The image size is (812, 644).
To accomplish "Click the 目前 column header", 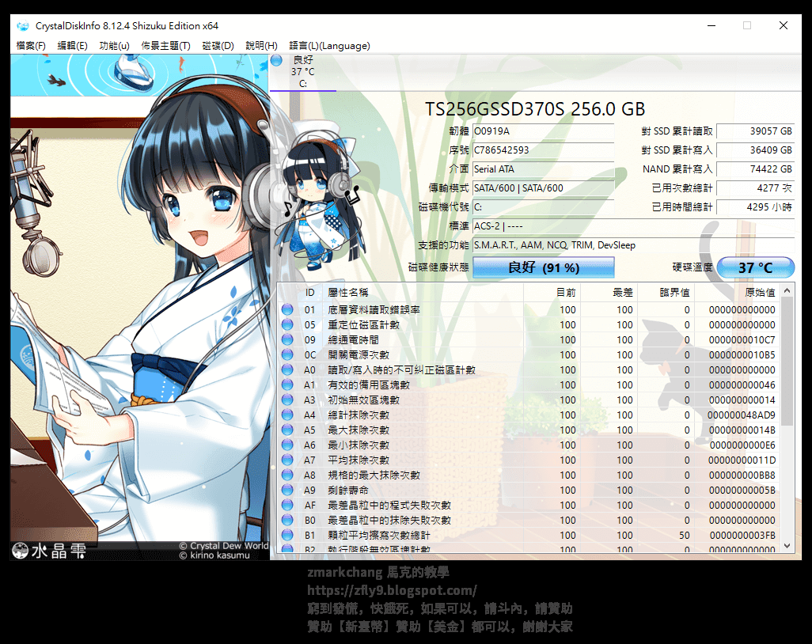I will coord(552,293).
